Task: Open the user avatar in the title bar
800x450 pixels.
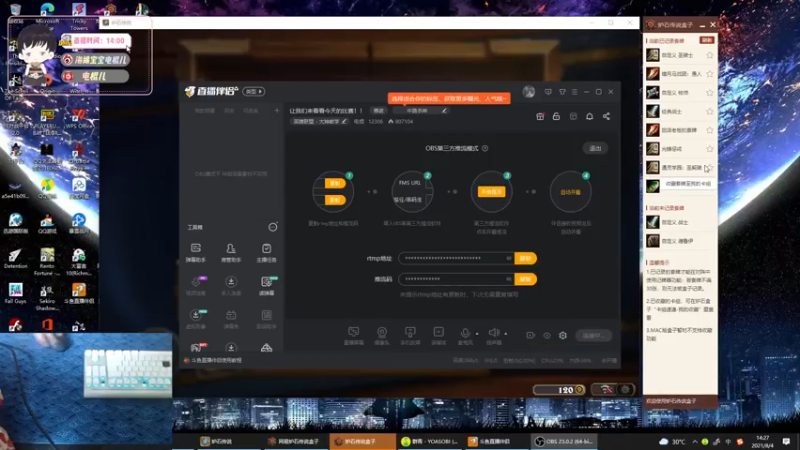Action: [529, 92]
